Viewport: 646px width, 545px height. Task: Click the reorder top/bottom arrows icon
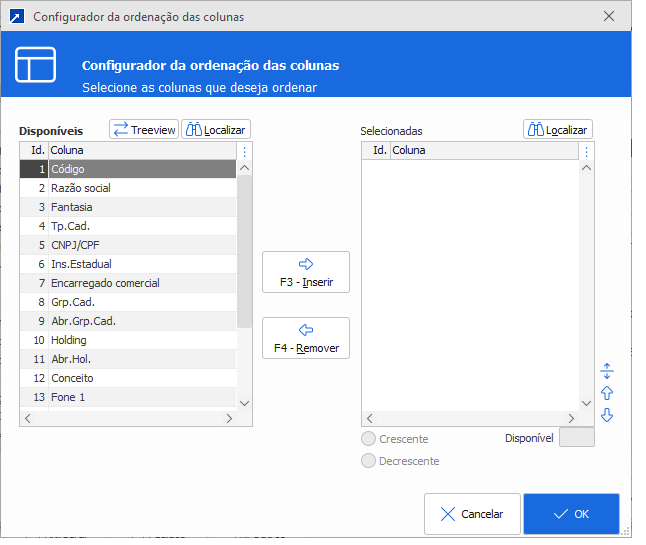coord(607,371)
